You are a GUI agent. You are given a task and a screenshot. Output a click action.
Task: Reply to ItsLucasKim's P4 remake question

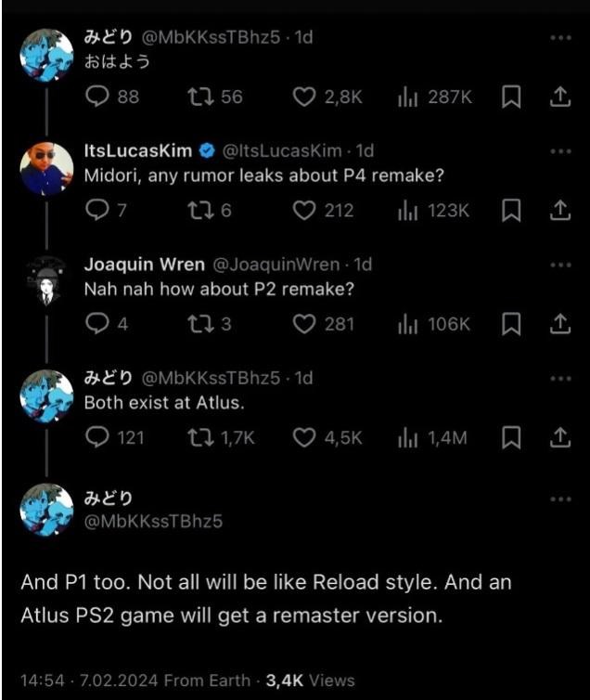tap(96, 211)
